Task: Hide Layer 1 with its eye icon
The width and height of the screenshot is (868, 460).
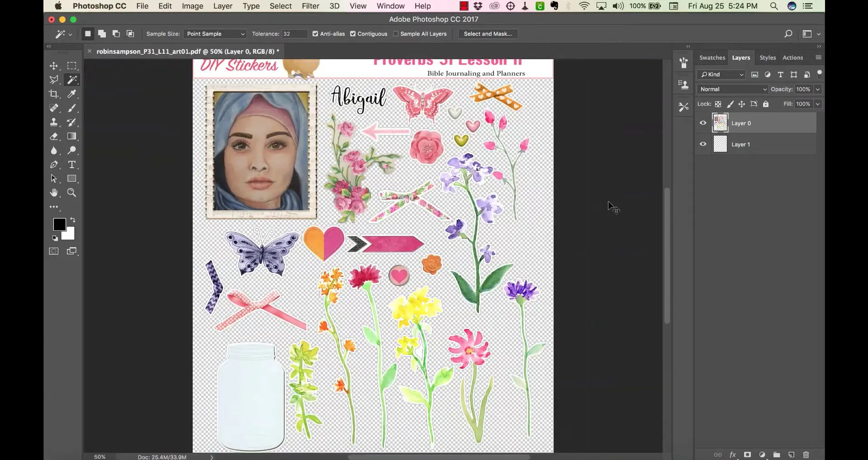Action: [x=702, y=144]
